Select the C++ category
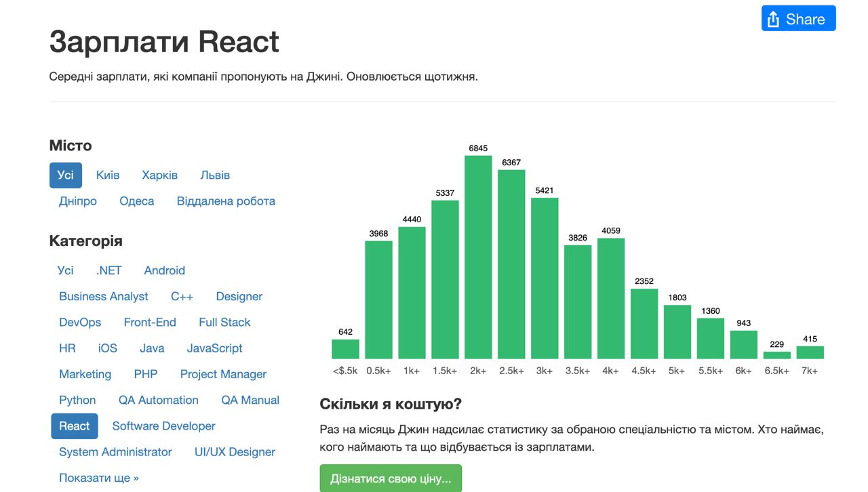Image resolution: width=868 pixels, height=492 pixels. (x=182, y=296)
